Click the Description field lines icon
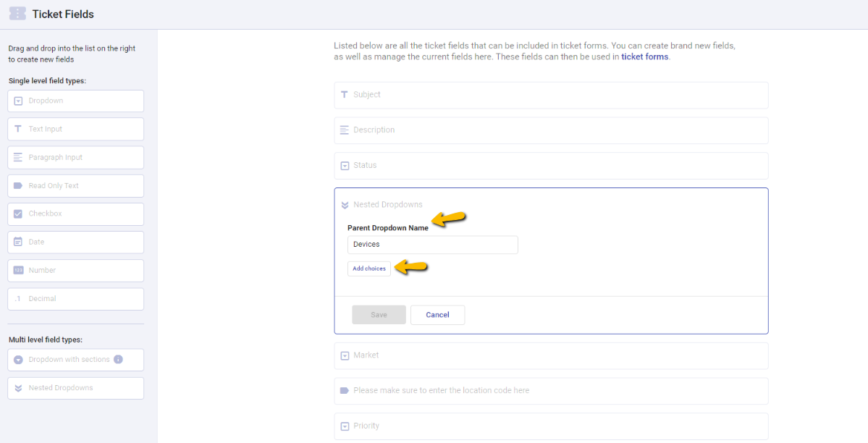The image size is (868, 443). [x=345, y=130]
